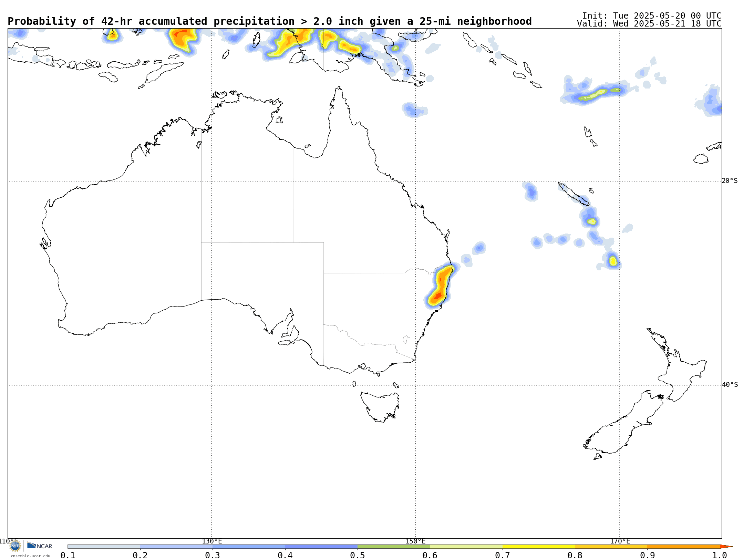Screen dimensions: 744x560
Task: Select the 0.4–0.5 periwinkle colorbar segment
Action: [x=321, y=547]
